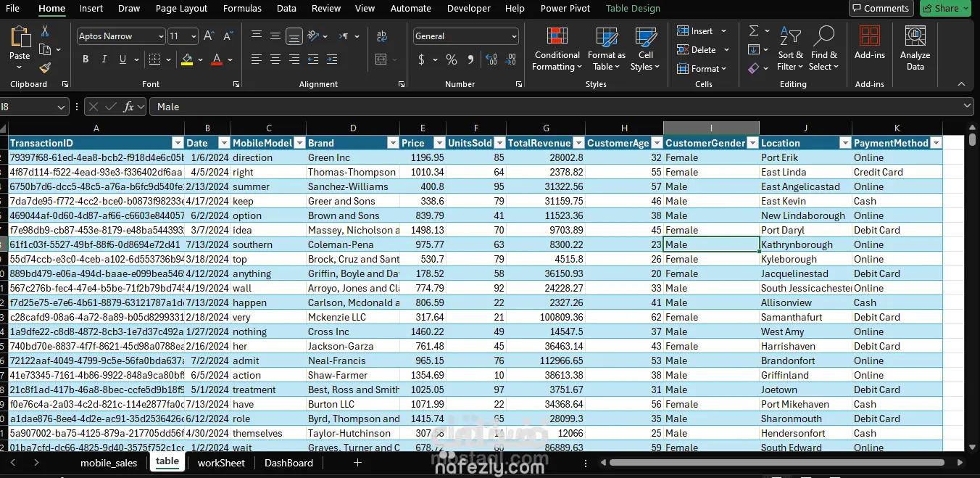Viewport: 980px width, 478px height.
Task: Toggle center horizontal alignment
Action: [275, 59]
